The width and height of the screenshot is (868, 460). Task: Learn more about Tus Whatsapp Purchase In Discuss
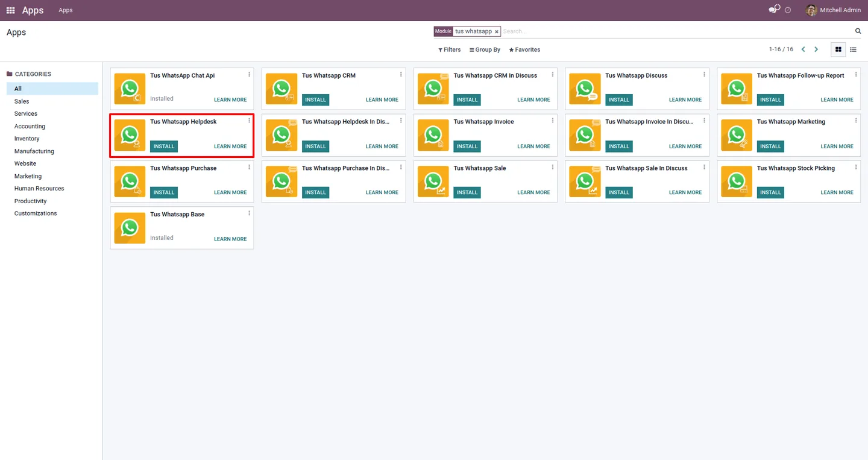click(x=382, y=192)
